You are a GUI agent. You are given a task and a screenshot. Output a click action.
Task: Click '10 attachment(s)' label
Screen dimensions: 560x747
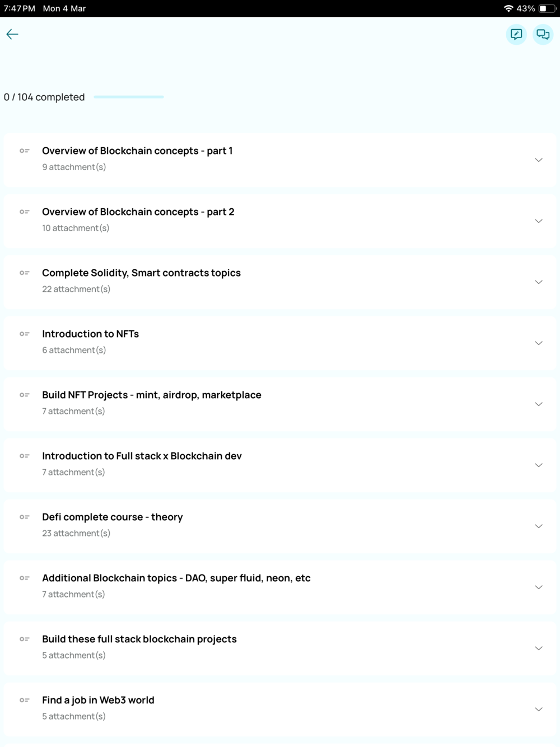[76, 228]
